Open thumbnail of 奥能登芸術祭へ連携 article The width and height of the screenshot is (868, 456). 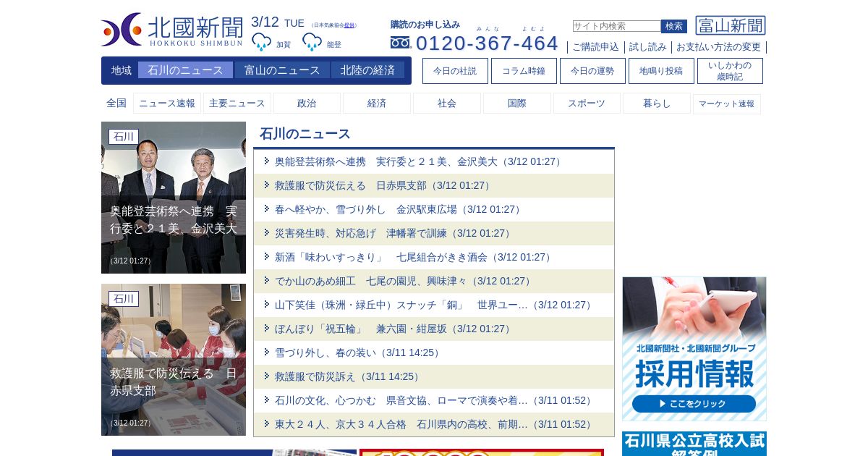click(x=174, y=198)
